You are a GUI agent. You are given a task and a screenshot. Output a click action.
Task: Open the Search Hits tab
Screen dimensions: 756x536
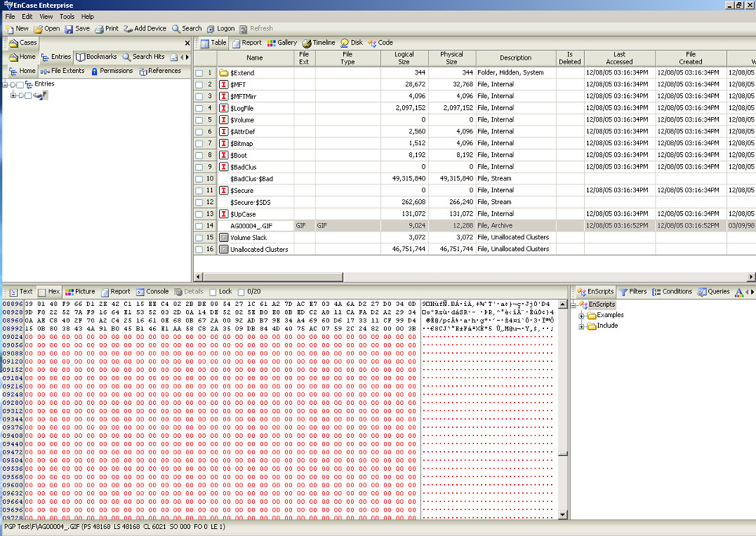[143, 57]
